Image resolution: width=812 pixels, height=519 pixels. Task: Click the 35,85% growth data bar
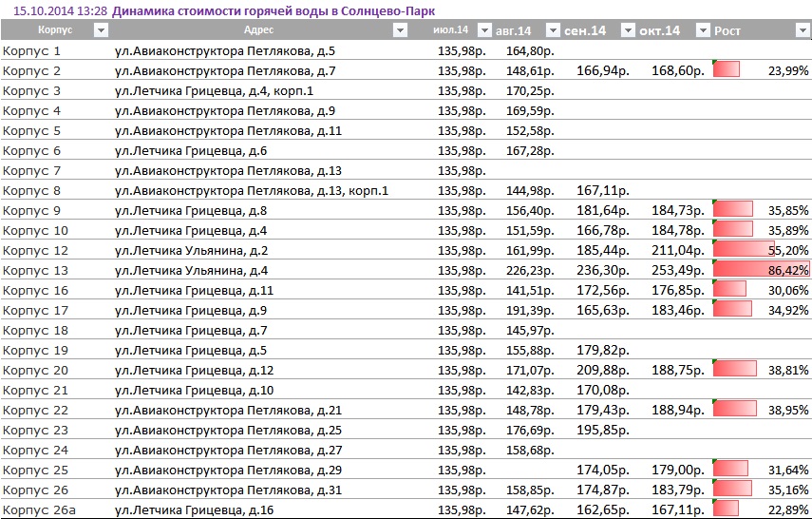coord(733,209)
